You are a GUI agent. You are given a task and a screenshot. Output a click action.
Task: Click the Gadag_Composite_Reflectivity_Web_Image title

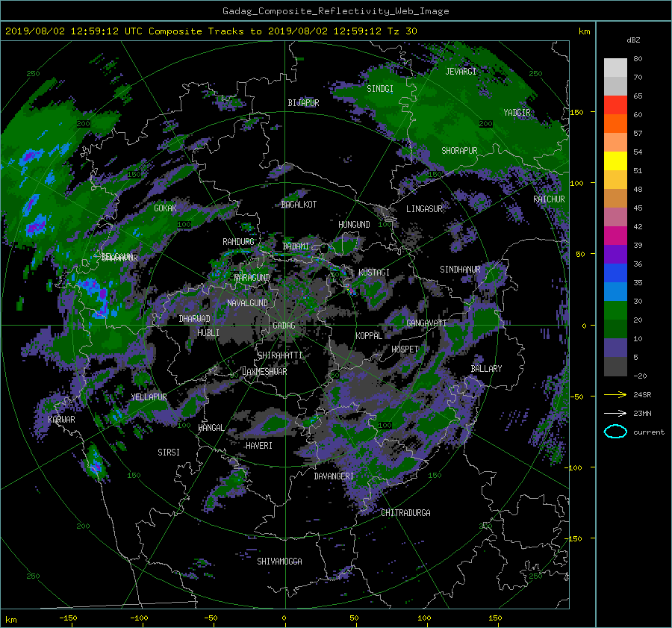click(x=335, y=11)
